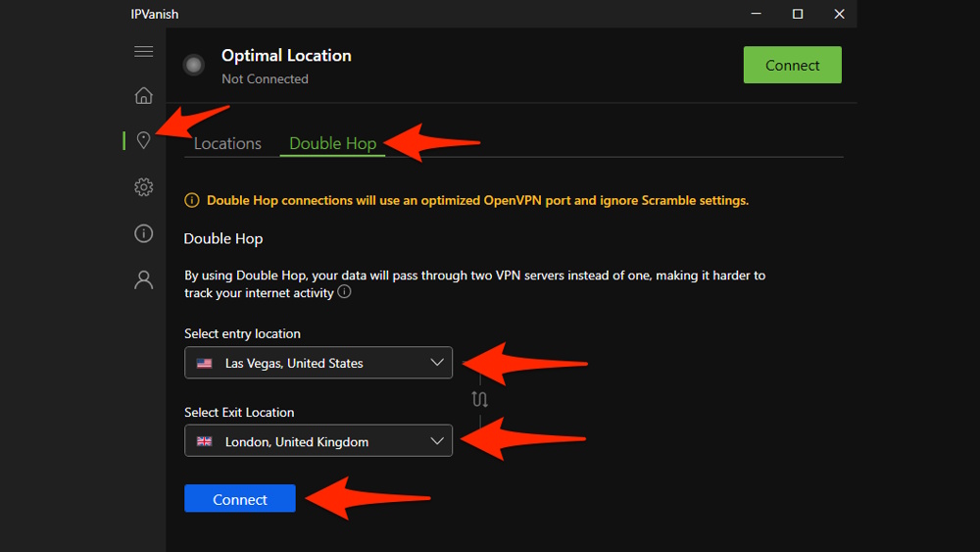Click the Not Connected status text
The height and width of the screenshot is (552, 980).
click(x=265, y=79)
